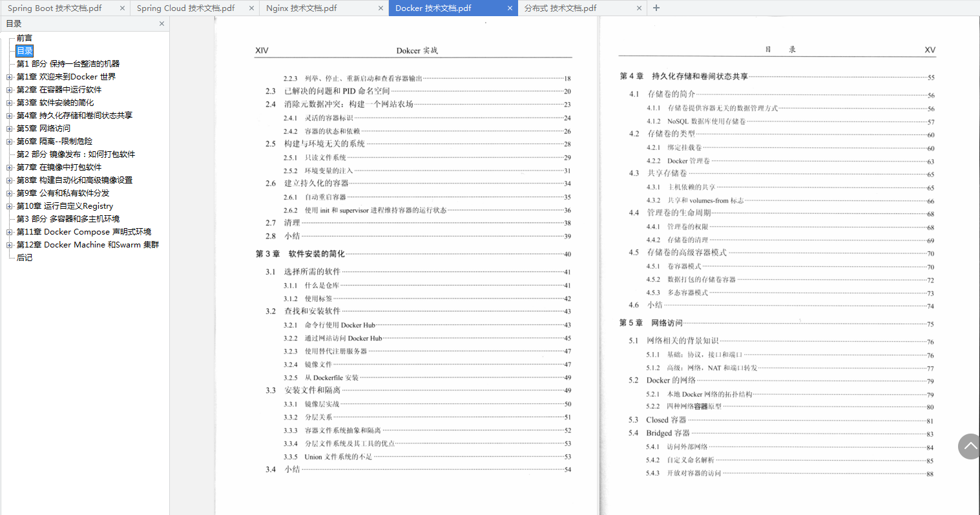Expand 第11章 Docker Compose 声明式环境 node
Screen dimensions: 980x515
[10, 232]
